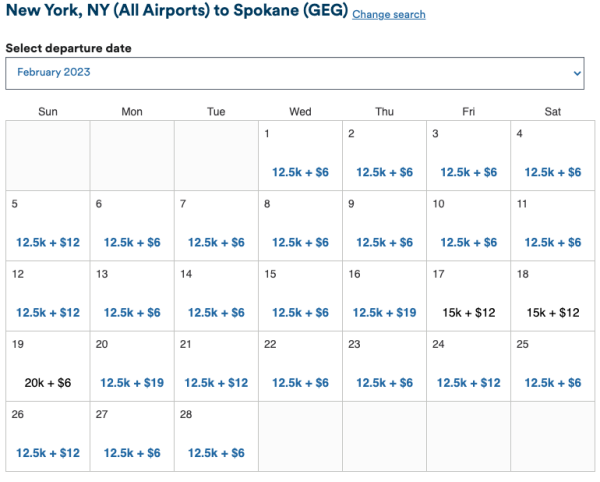The height and width of the screenshot is (482, 600).
Task: Select February 16 fare 12.5k + $19
Action: (x=384, y=312)
